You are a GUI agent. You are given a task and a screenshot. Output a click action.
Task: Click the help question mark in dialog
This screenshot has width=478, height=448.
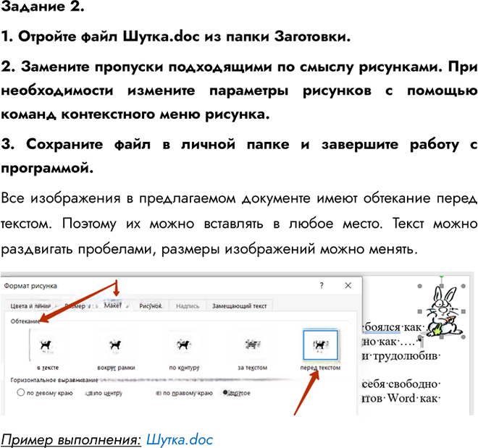(x=322, y=285)
